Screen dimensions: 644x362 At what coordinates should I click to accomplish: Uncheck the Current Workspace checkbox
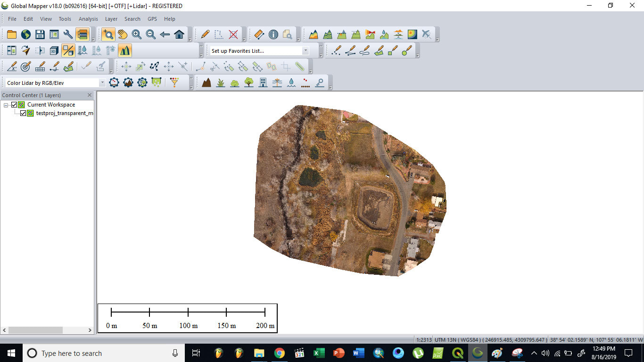tap(14, 105)
